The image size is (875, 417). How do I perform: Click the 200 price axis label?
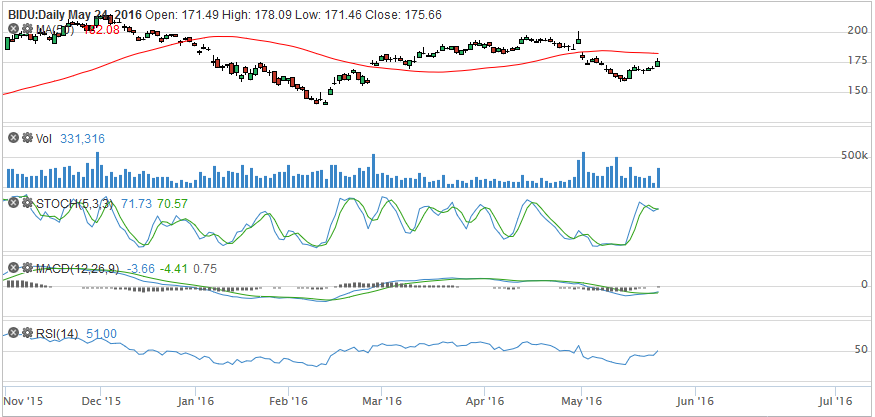click(x=857, y=31)
